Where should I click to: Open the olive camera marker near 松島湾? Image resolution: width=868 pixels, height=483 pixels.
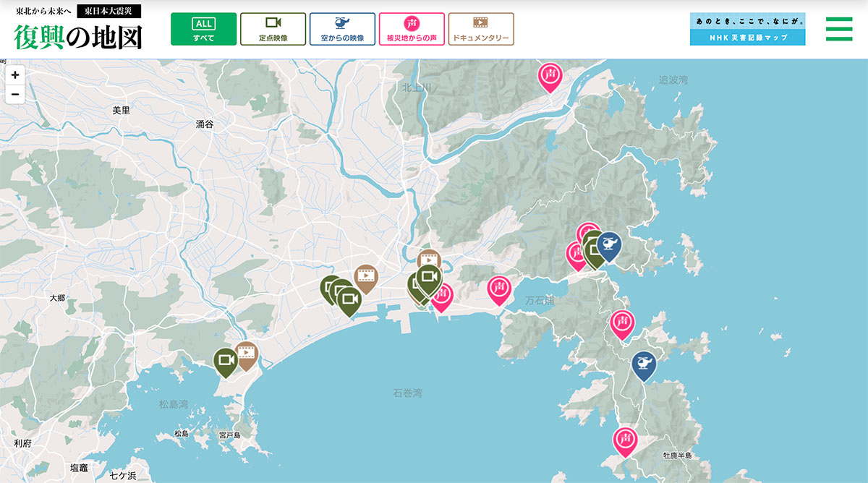226,360
